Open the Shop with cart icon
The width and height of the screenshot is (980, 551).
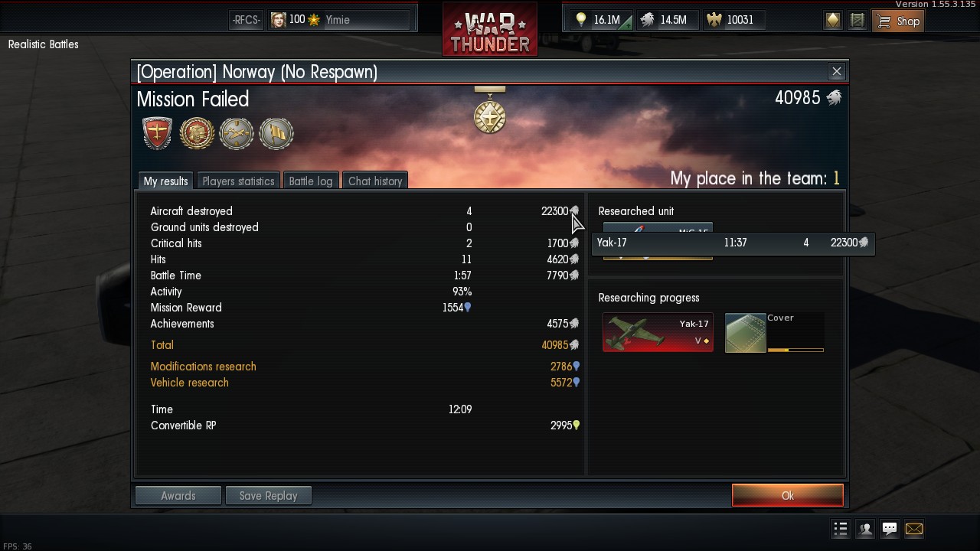point(897,21)
